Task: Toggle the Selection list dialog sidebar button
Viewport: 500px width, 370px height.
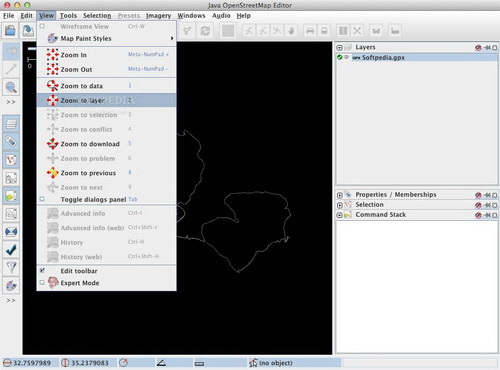Action: coord(11,160)
